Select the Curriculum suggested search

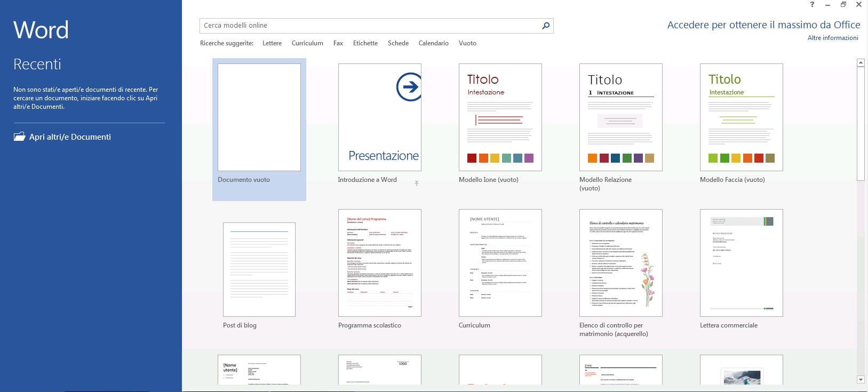[307, 43]
